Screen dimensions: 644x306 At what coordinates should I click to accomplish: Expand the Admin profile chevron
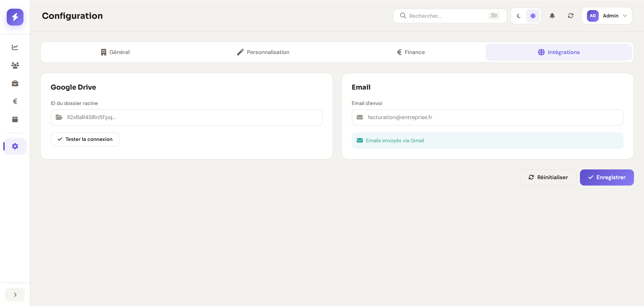[x=625, y=16]
